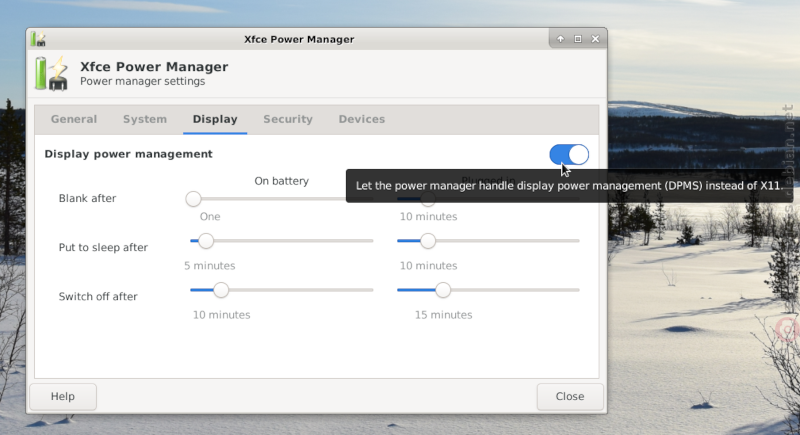800x435 pixels.
Task: Click Blank after on-battery slider handle
Action: [193, 199]
